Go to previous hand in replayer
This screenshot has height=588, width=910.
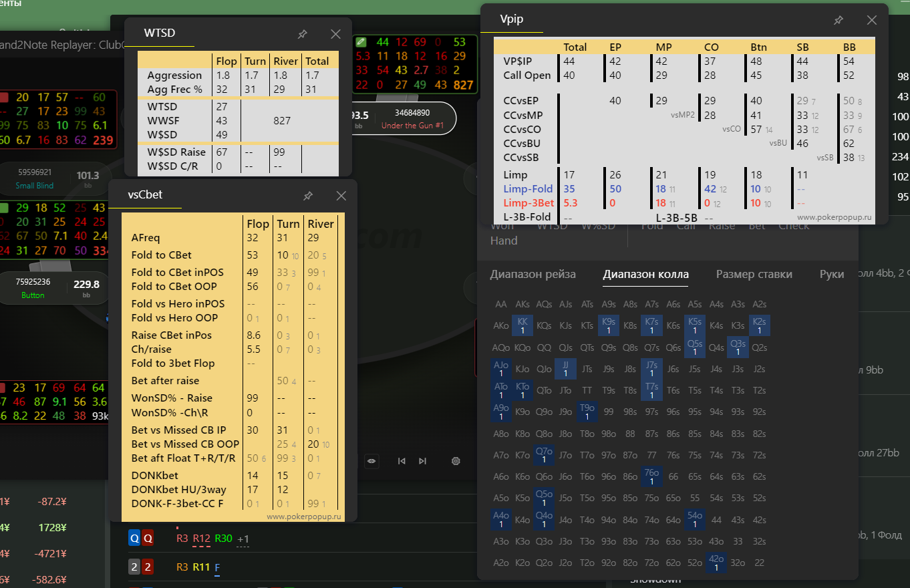tap(402, 460)
